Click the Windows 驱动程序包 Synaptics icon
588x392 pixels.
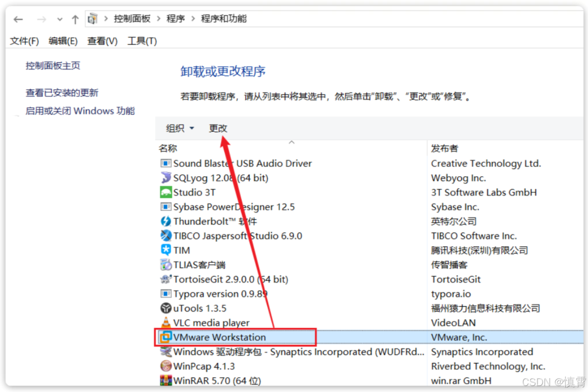166,351
